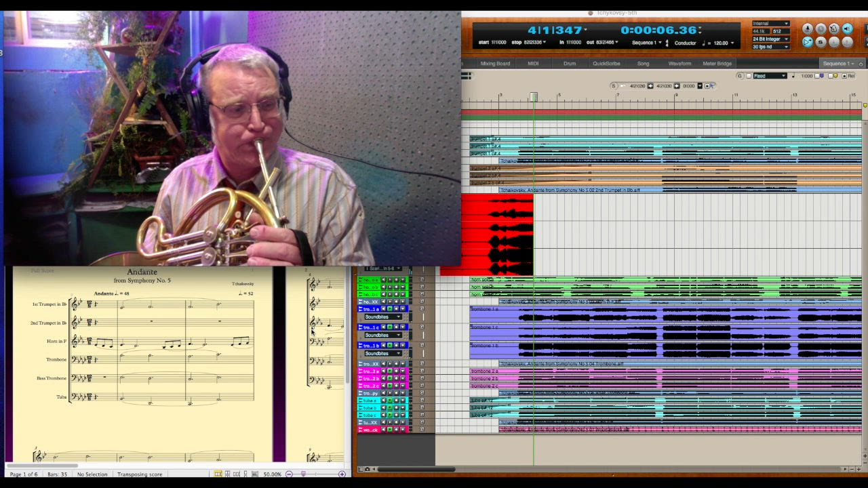Image resolution: width=868 pixels, height=488 pixels.
Task: Open the QuickScribe tab
Action: 606,64
